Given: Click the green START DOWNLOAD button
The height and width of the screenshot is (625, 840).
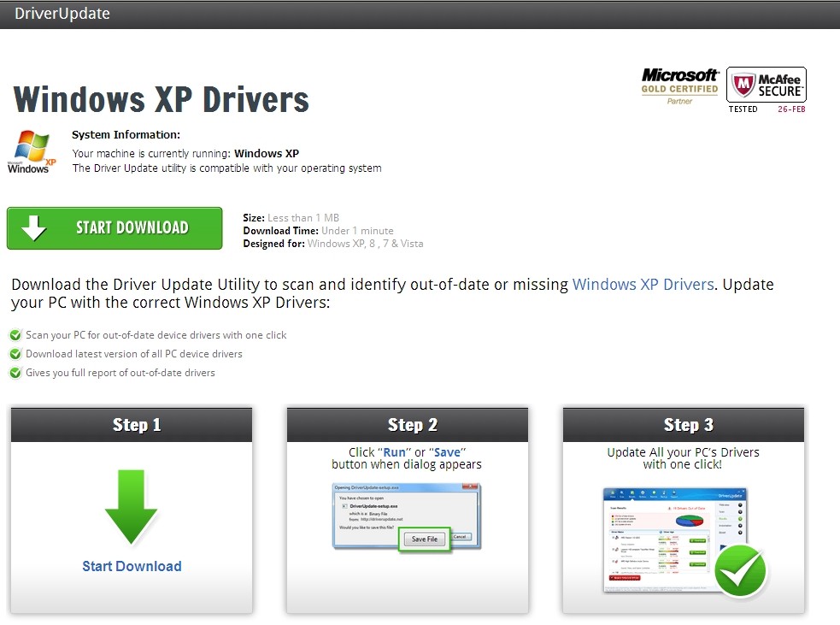Looking at the screenshot, I should [115, 228].
